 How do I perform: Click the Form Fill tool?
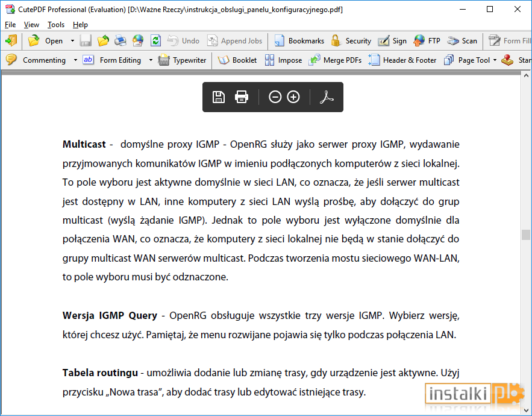[x=509, y=41]
